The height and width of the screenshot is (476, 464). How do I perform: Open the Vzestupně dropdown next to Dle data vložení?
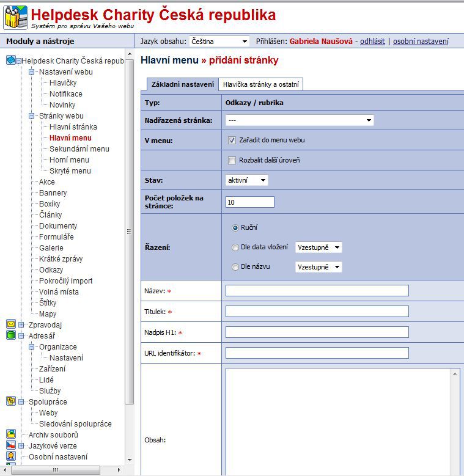(319, 247)
